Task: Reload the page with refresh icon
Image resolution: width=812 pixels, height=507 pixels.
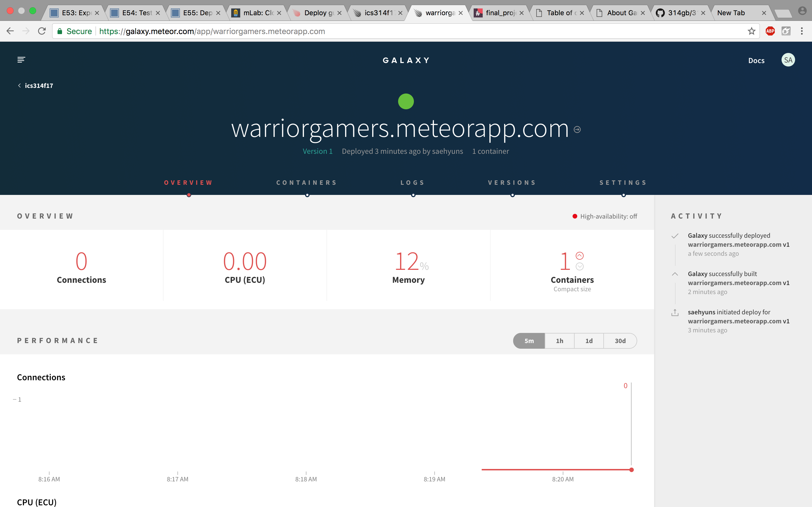Action: pyautogui.click(x=42, y=31)
